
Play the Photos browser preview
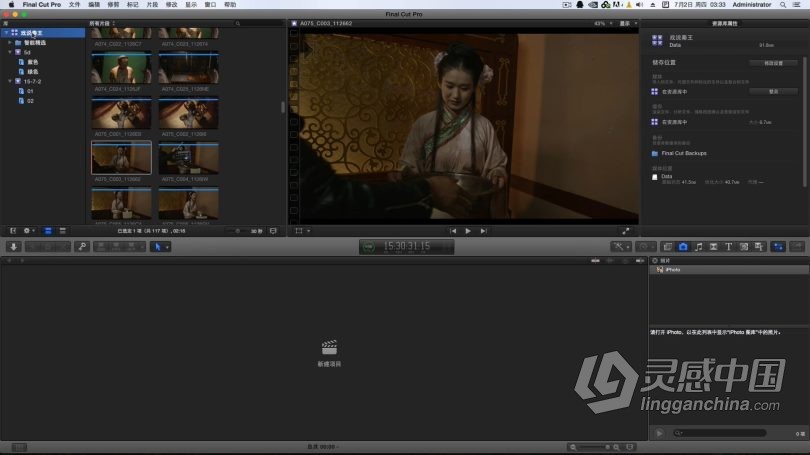point(659,433)
